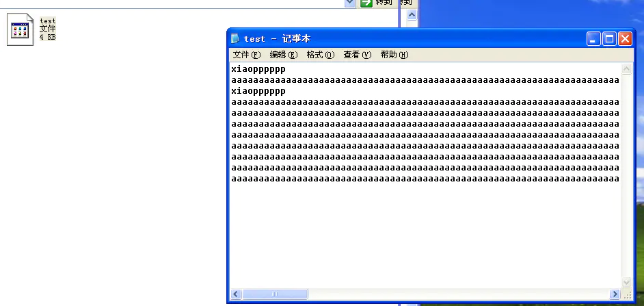
Task: Click the last line of aaaa text
Action: point(425,179)
